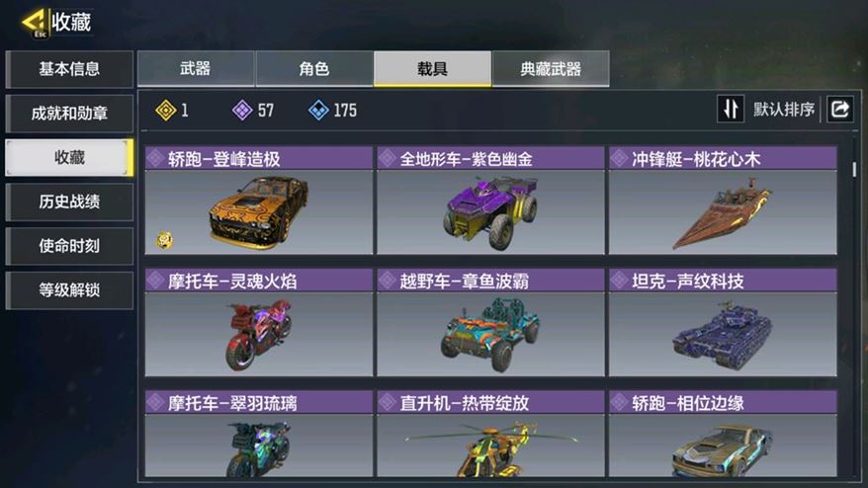Select the gold legendary rarity diamond icon

click(165, 110)
